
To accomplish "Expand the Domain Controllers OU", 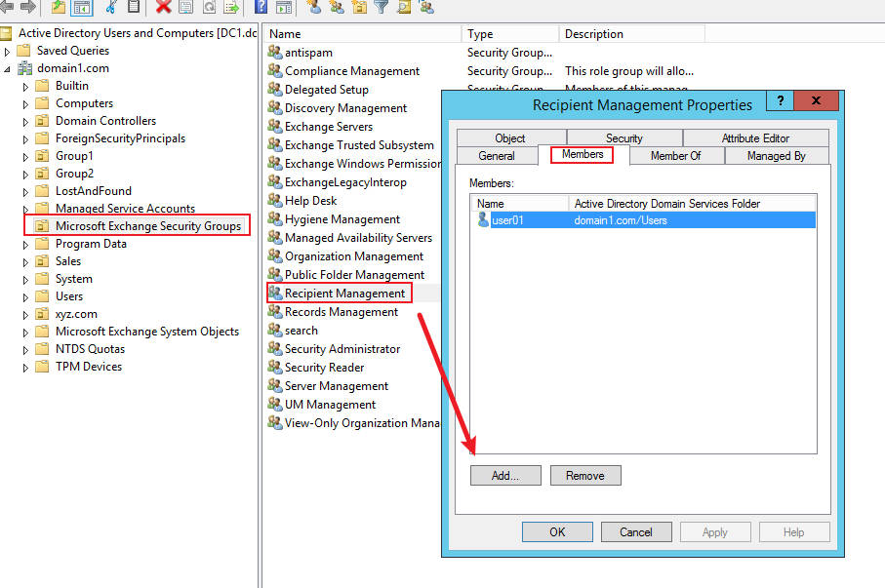I will click(x=25, y=122).
